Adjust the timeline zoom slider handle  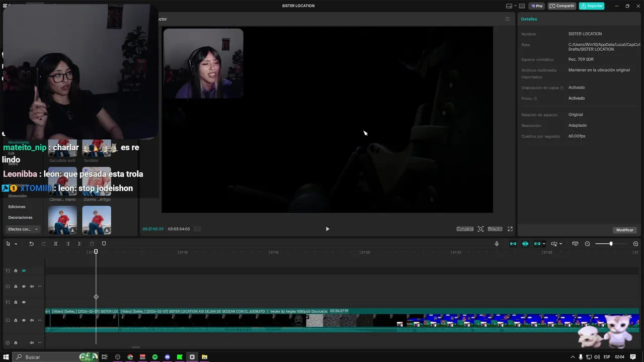(611, 244)
